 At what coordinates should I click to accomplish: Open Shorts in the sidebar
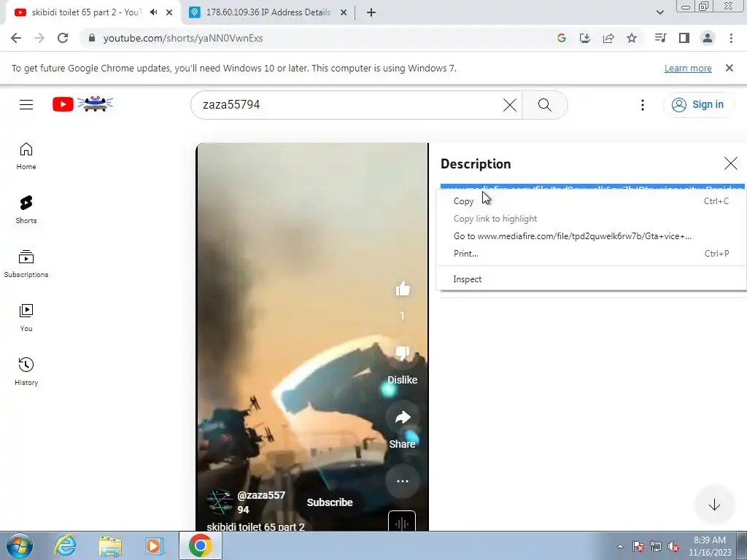pos(26,210)
